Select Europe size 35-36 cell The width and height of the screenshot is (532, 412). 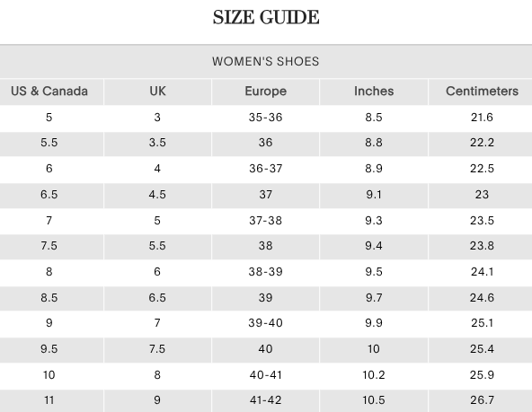(266, 118)
